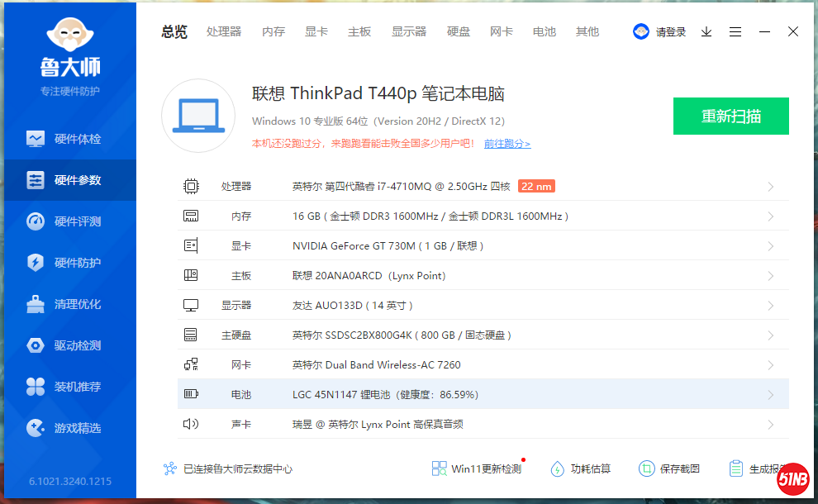
Task: Open the hamburger main menu
Action: 735,31
